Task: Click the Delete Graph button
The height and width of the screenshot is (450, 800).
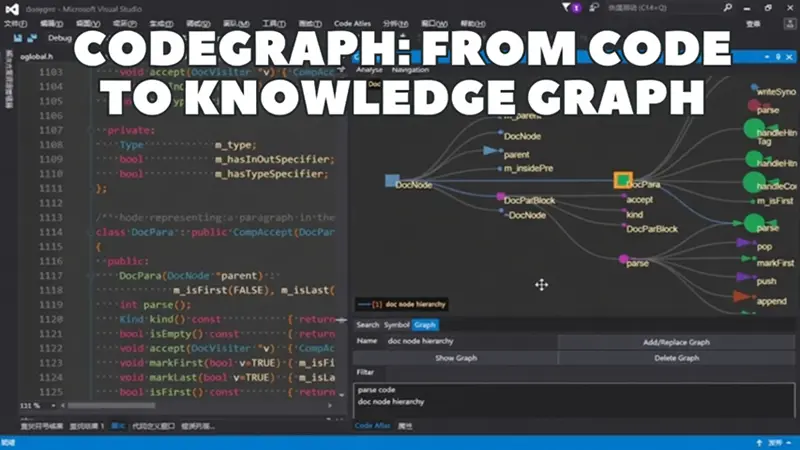Action: coord(676,358)
